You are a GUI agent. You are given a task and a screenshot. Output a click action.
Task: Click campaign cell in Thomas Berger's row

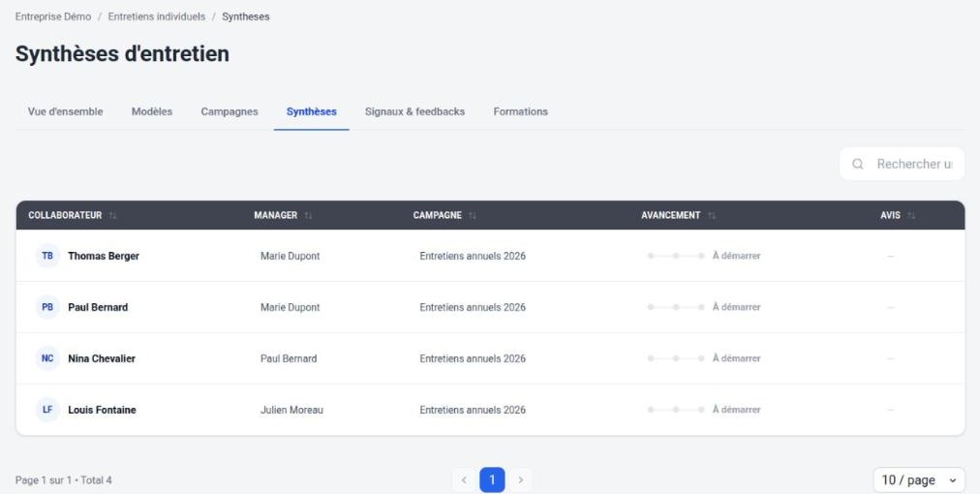(473, 256)
